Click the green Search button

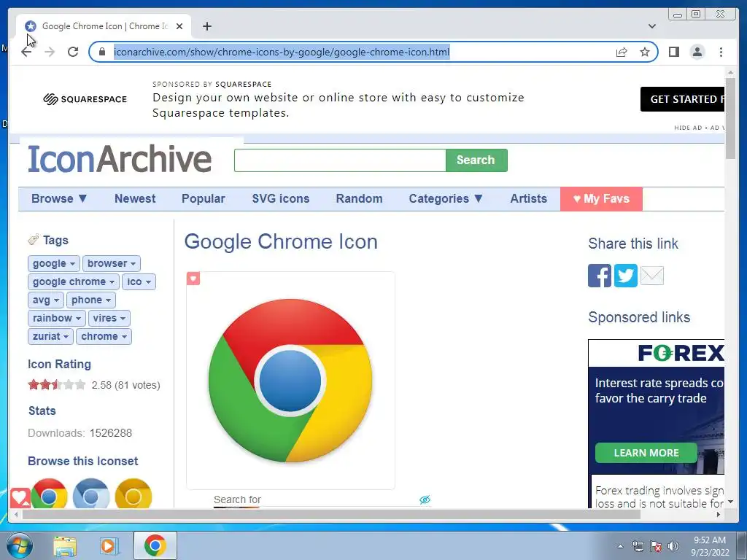476,160
